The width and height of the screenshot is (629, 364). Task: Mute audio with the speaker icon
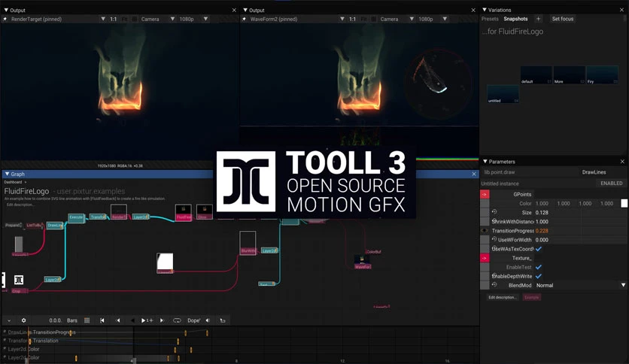click(208, 320)
